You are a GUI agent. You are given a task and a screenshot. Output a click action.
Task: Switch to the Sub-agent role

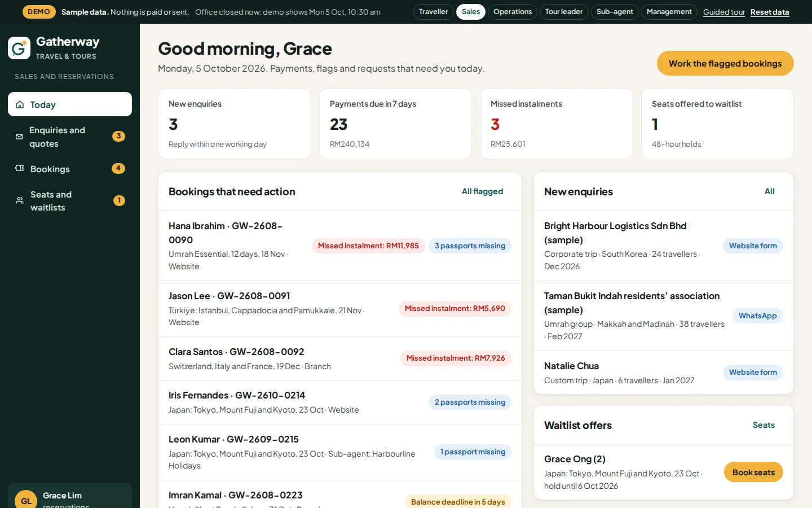click(615, 12)
